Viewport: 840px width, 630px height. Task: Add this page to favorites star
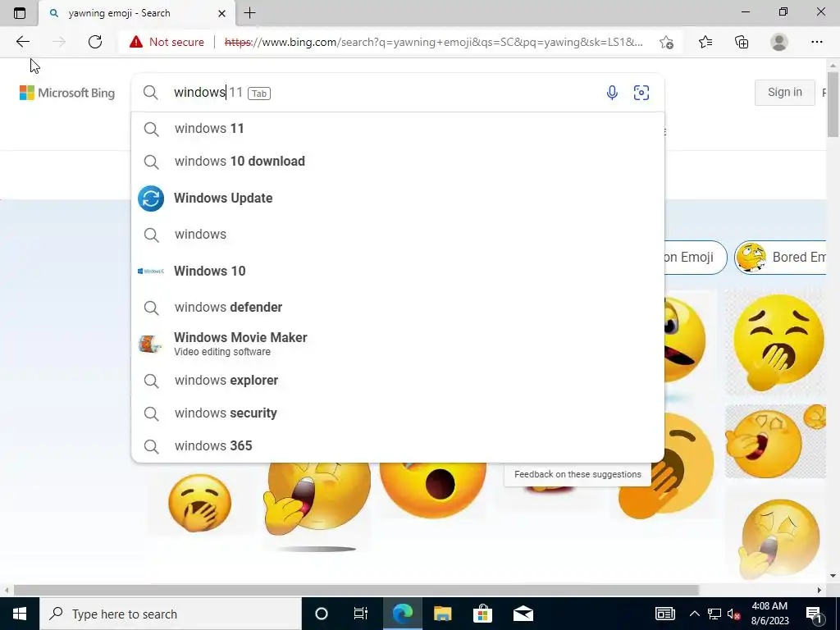pos(666,42)
